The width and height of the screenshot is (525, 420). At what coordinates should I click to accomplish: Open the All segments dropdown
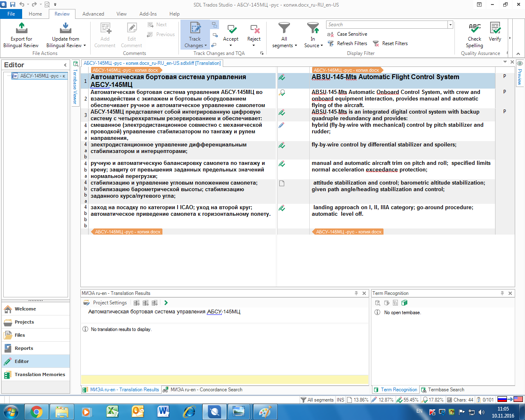(x=296, y=46)
